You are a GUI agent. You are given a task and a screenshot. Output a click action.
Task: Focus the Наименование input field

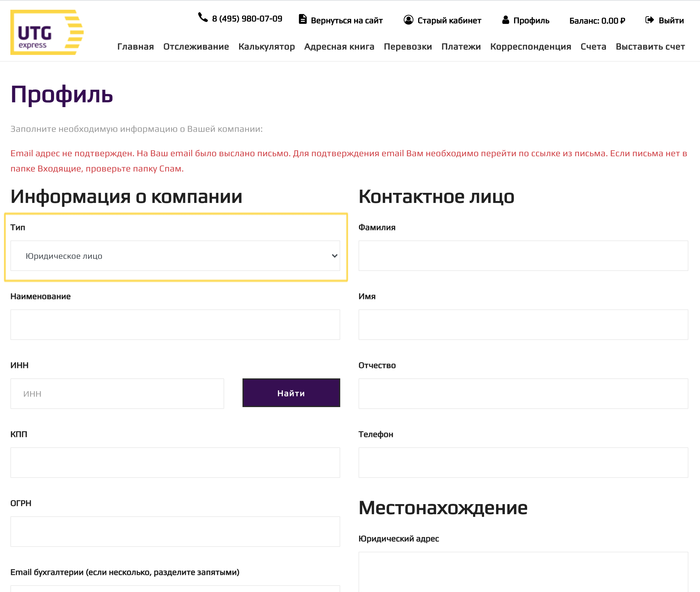(x=175, y=324)
